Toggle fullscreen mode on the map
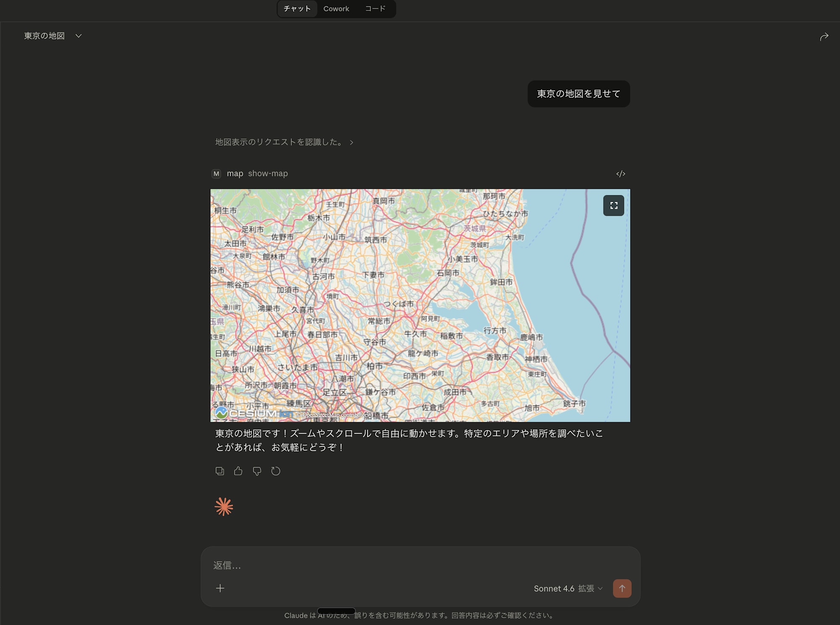 tap(613, 205)
